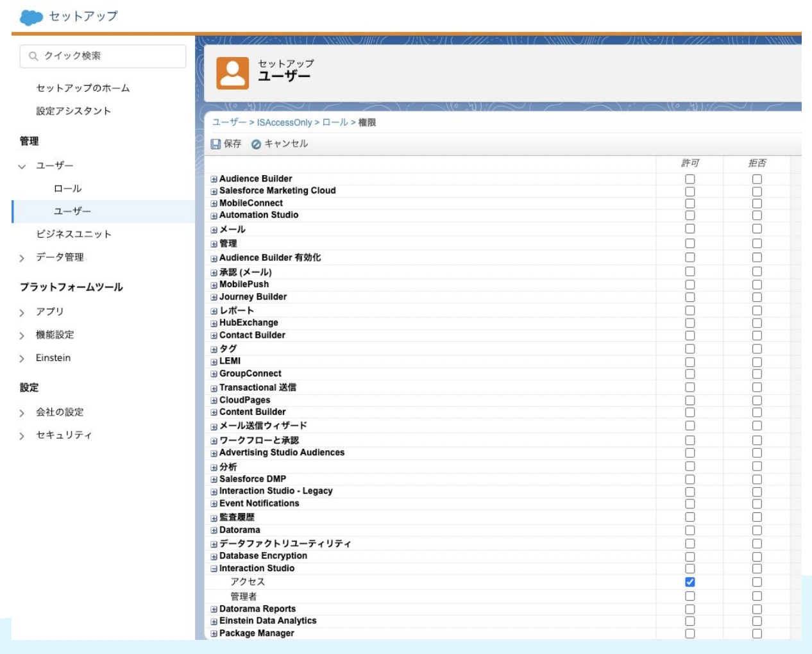This screenshot has width=812, height=654.
Task: Select ロール in the sidebar
Action: [67, 189]
